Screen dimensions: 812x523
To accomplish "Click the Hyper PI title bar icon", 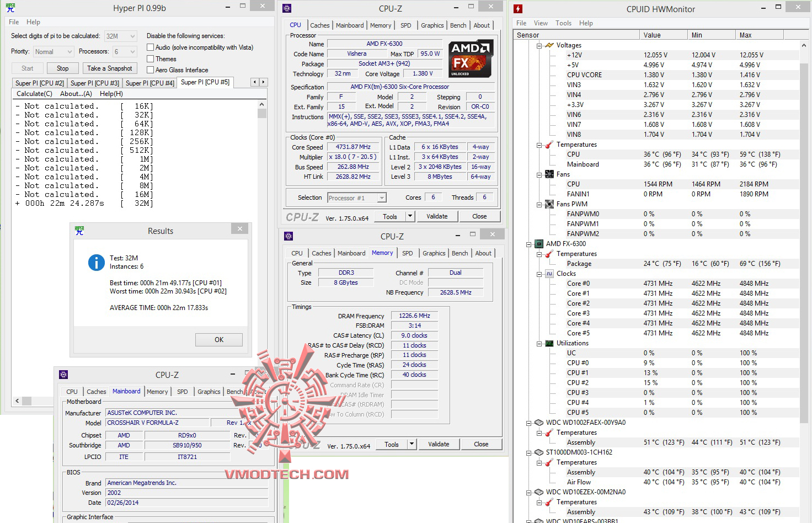I will tap(10, 8).
